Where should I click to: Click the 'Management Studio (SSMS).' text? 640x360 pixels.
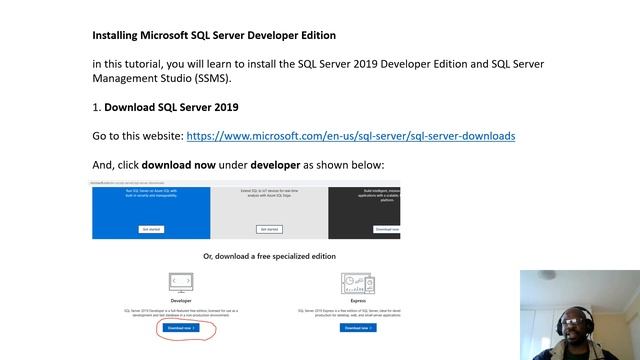tap(162, 78)
